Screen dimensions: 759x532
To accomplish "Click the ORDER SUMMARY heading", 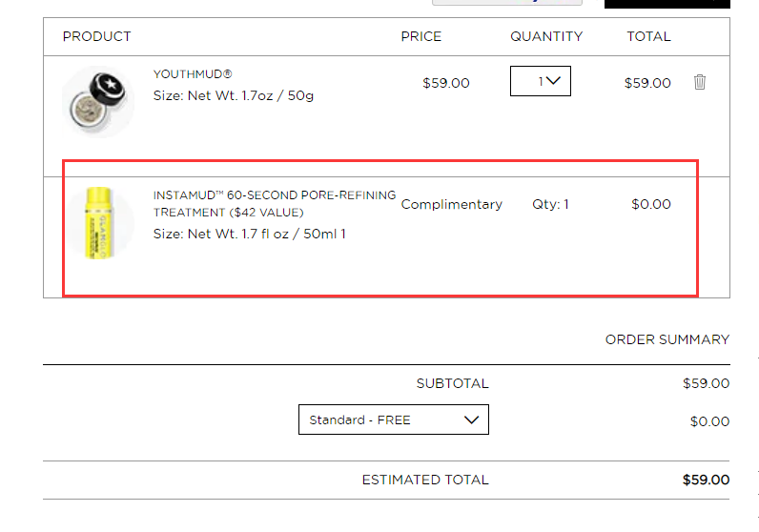I will (x=667, y=339).
